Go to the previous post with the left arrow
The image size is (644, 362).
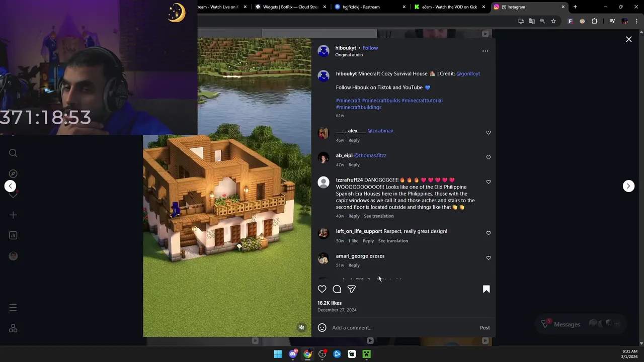(10, 186)
